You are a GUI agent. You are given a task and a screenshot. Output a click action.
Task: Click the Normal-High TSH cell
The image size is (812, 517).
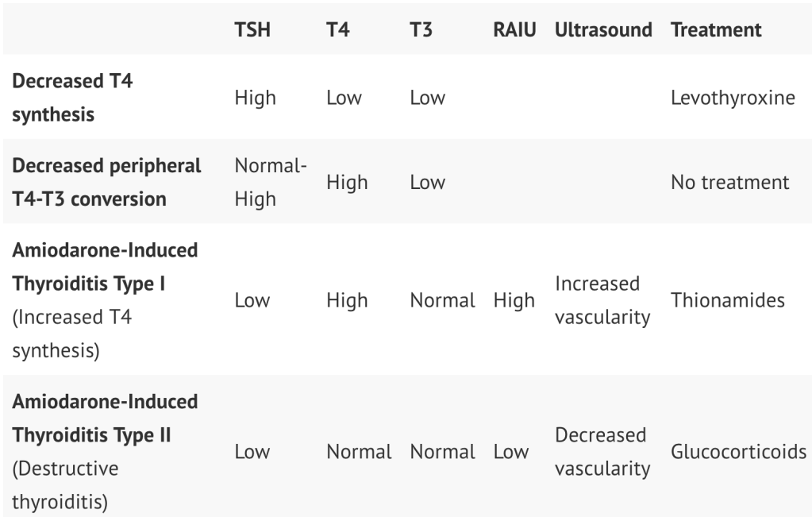[x=271, y=182]
